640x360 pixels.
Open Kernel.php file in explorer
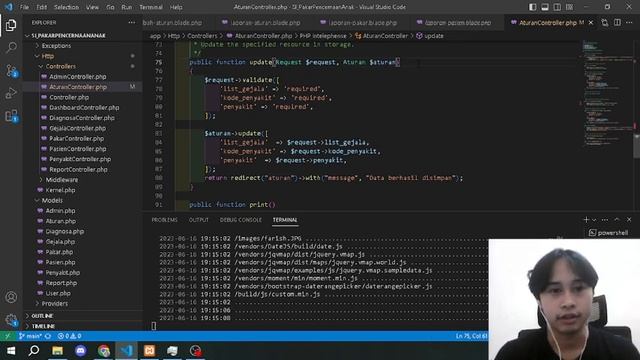point(60,190)
